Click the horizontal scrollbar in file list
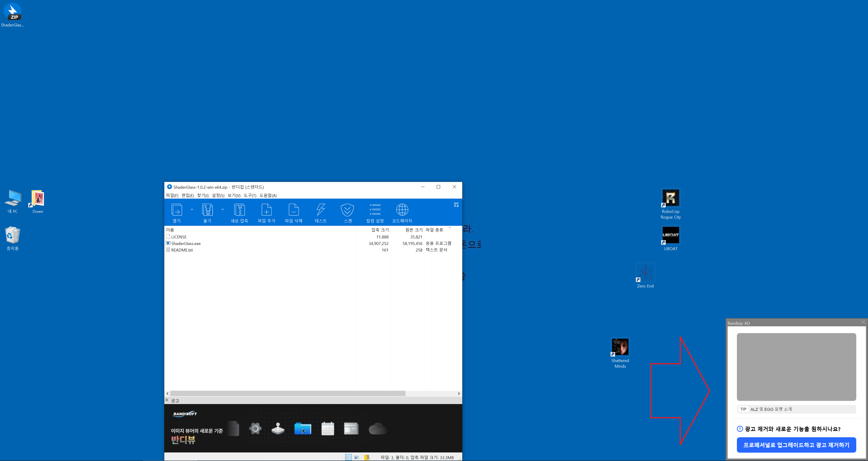This screenshot has width=868, height=461. click(x=288, y=393)
